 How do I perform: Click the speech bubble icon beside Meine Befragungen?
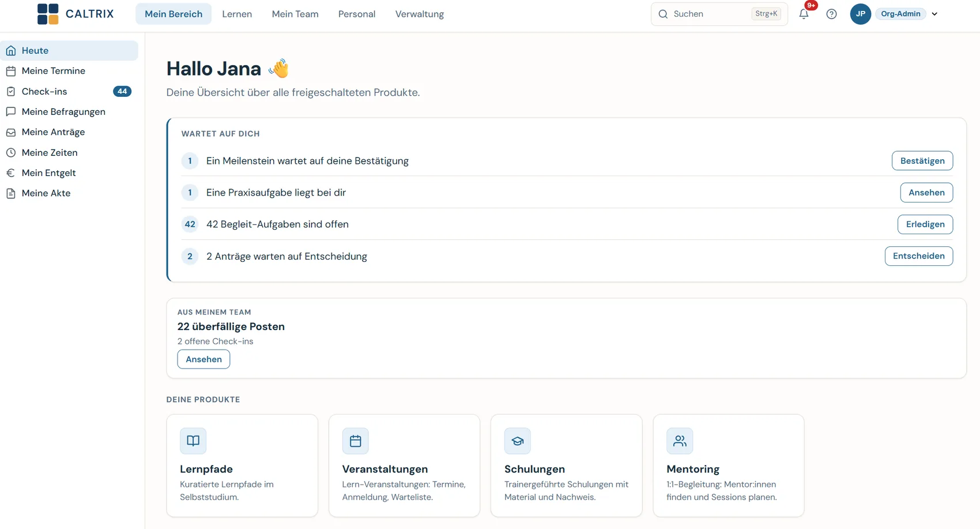pyautogui.click(x=11, y=112)
